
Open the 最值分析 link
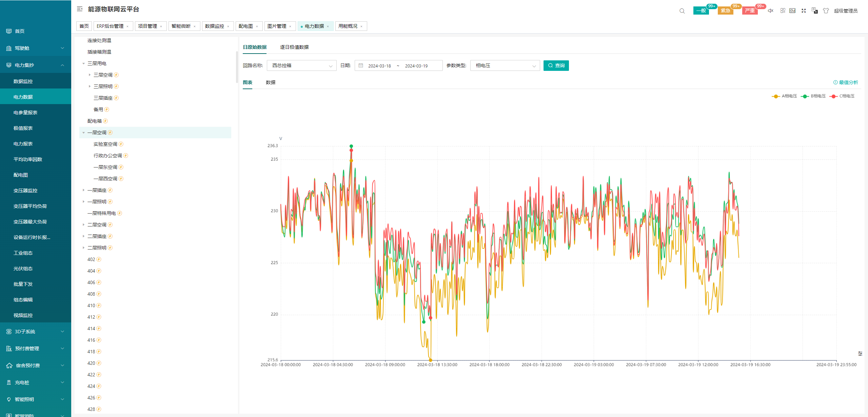tap(846, 82)
